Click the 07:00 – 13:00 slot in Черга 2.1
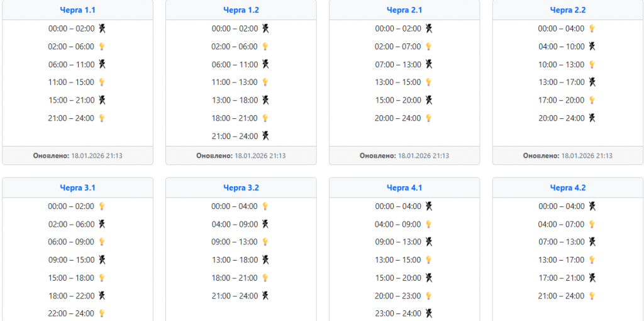644x321 pixels. (398, 64)
